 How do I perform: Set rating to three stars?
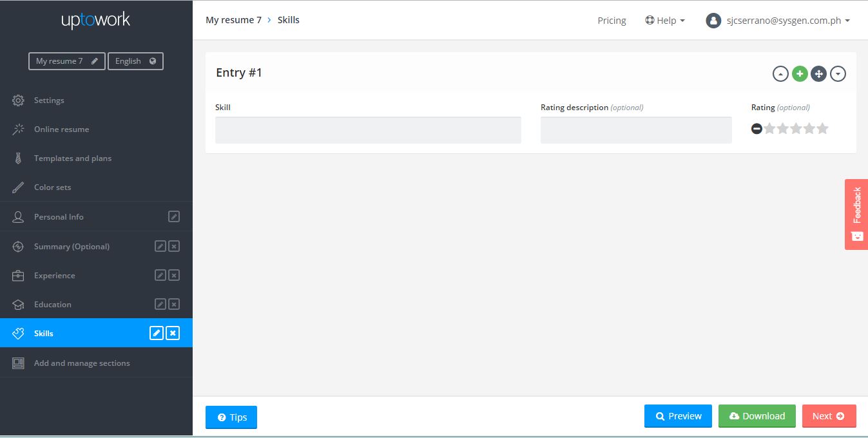point(796,129)
